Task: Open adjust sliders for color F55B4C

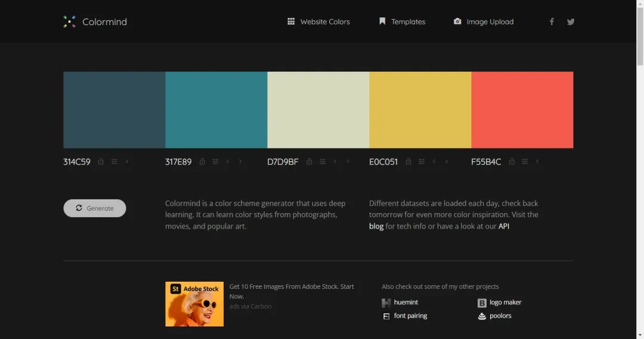Action: [x=525, y=162]
